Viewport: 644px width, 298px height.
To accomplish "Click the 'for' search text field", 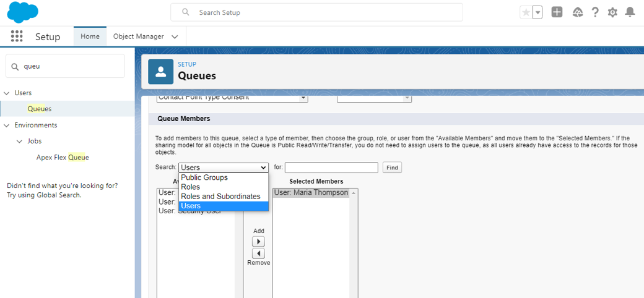I will [x=331, y=168].
